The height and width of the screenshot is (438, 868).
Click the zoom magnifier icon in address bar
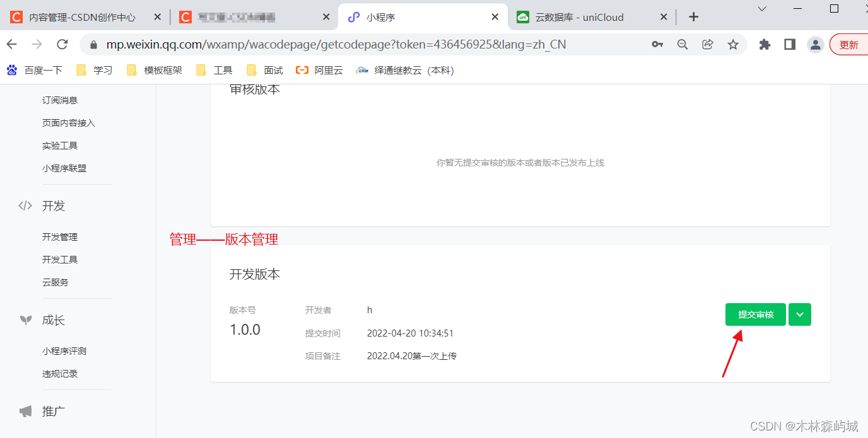683,45
